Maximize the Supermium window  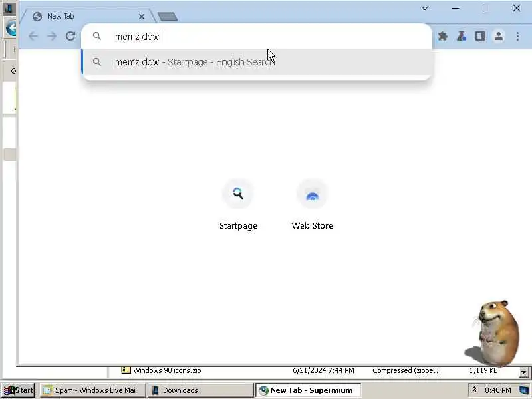(x=486, y=8)
